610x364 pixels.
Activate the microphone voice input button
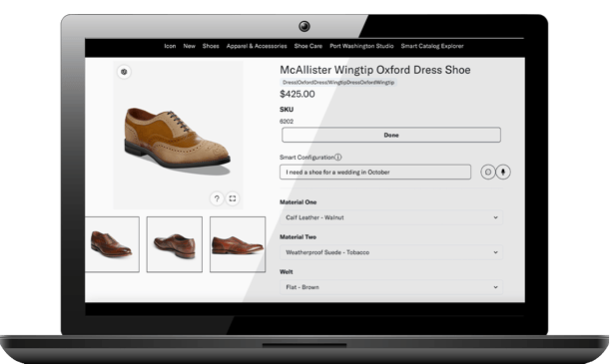(503, 172)
